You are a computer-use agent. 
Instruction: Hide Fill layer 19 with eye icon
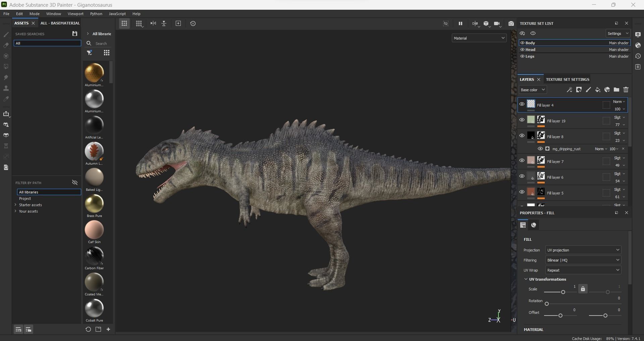[522, 120]
